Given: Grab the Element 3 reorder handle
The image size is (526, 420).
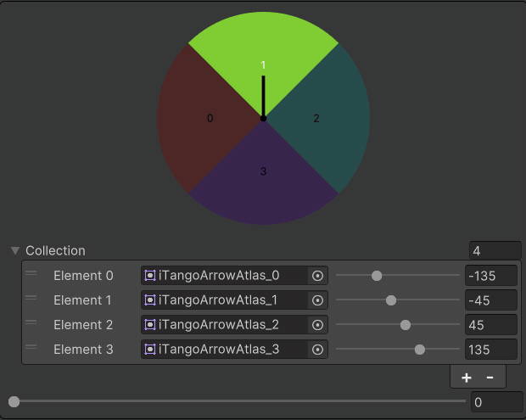Looking at the screenshot, I should [31, 347].
